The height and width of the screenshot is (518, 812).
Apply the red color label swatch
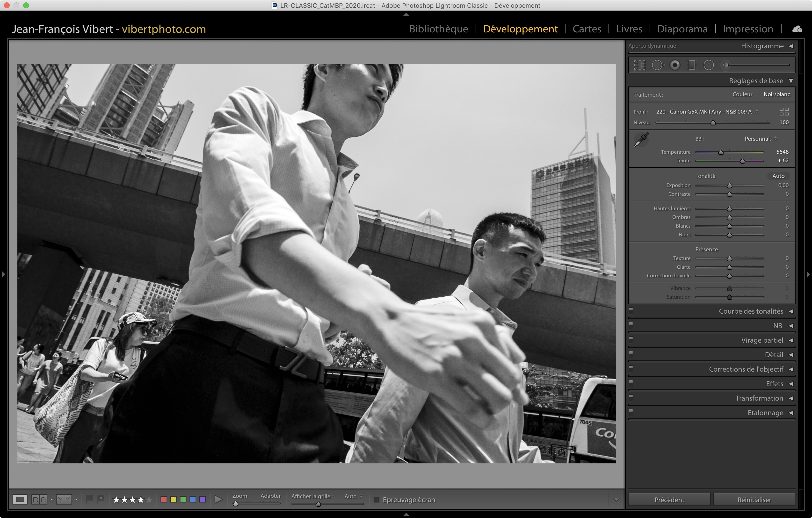[x=164, y=499]
